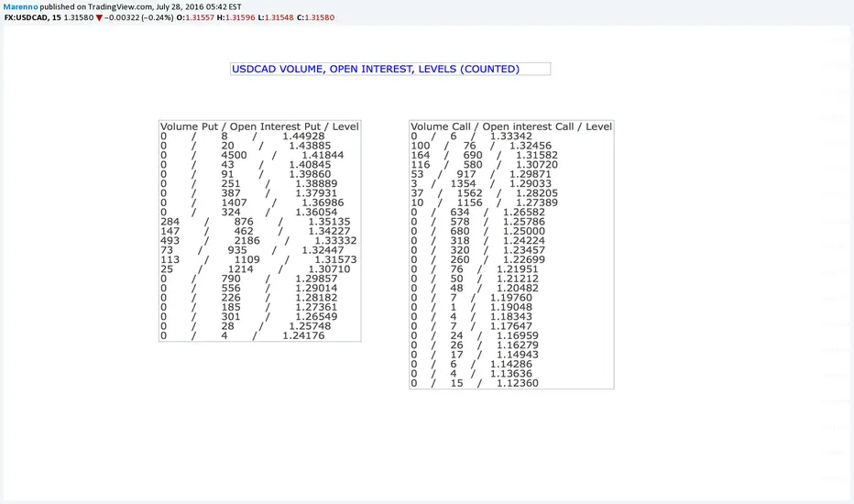Select call row with level 1.16279
This screenshot has height=504, width=854.
tap(475, 345)
